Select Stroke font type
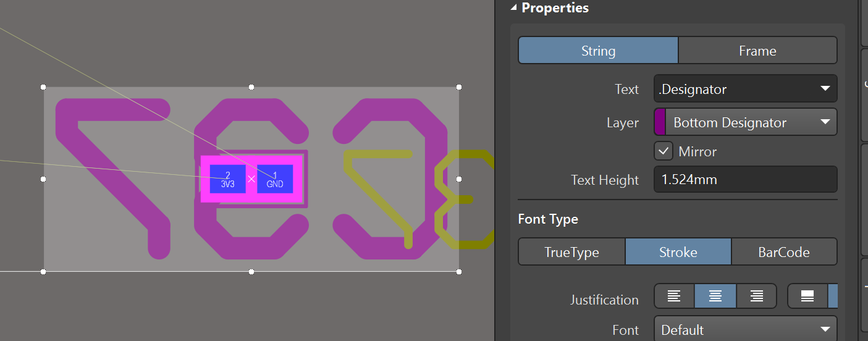The height and width of the screenshot is (341, 868). point(678,252)
